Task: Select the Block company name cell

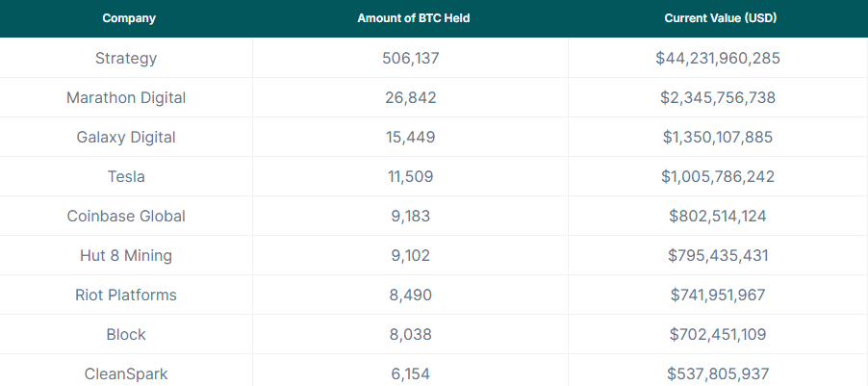Action: (x=126, y=334)
